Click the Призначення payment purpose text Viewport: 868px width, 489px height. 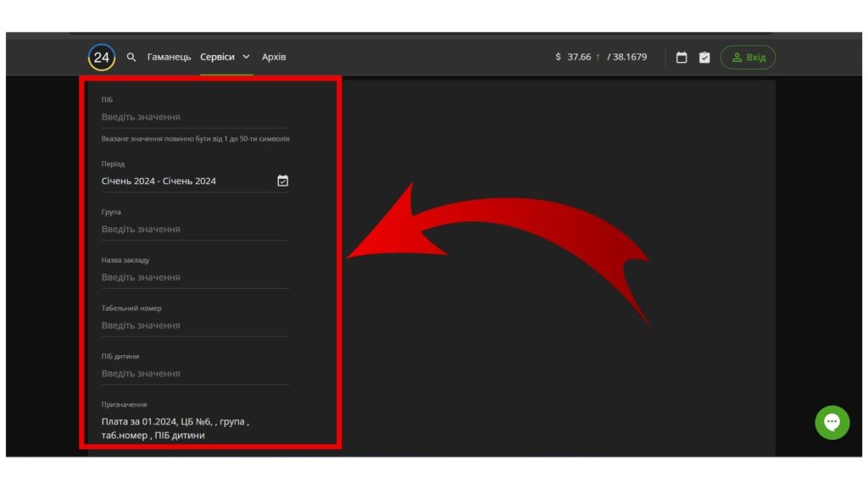pos(175,428)
